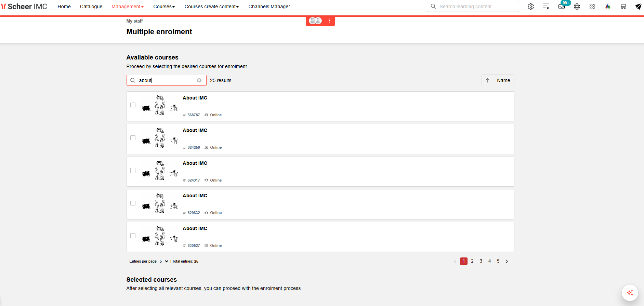Click the Search learning content field
Image resolution: width=644 pixels, height=306 pixels.
click(473, 6)
